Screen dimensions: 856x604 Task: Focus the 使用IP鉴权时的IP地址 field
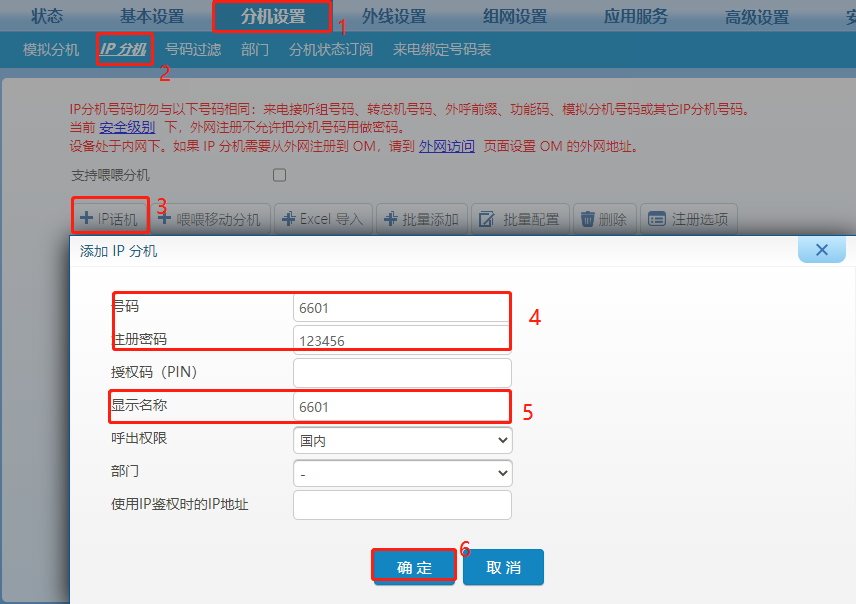[x=402, y=505]
